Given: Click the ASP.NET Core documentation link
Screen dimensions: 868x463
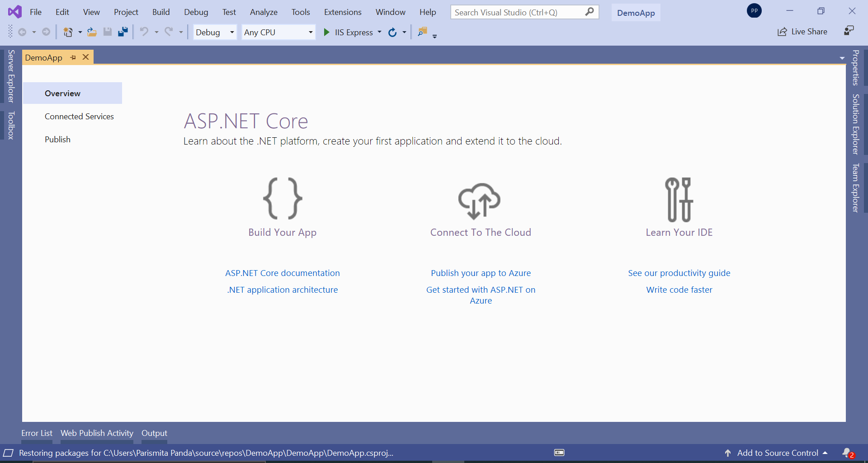Looking at the screenshot, I should [282, 273].
